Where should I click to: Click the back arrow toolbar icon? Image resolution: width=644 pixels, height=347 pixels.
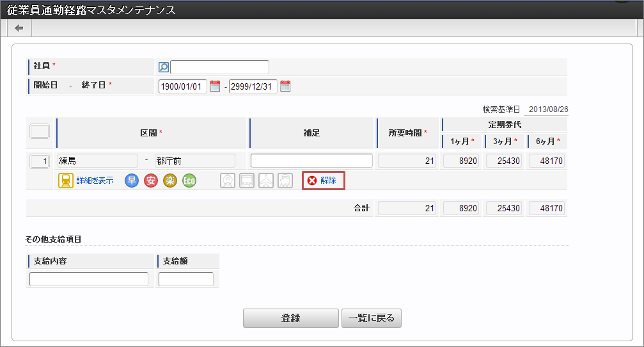point(19,28)
